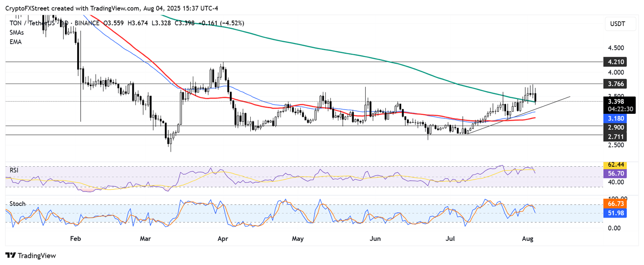Select the EMA indicator legend
This screenshot has height=265, width=644.
(15, 42)
